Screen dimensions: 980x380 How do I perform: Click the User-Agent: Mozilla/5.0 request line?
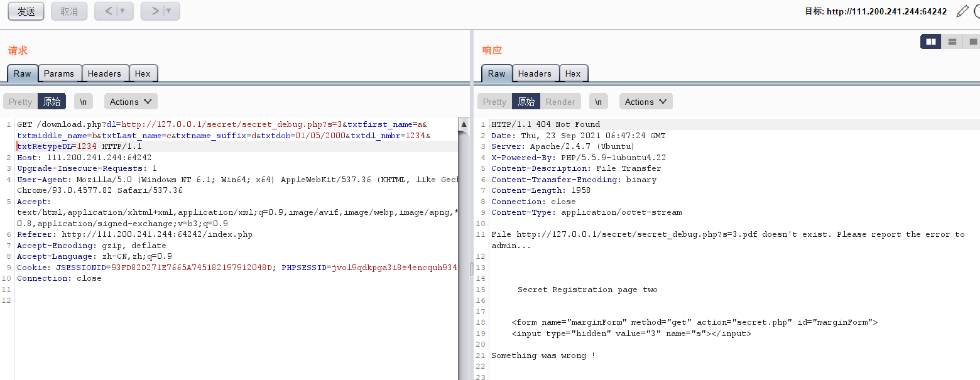[237, 180]
